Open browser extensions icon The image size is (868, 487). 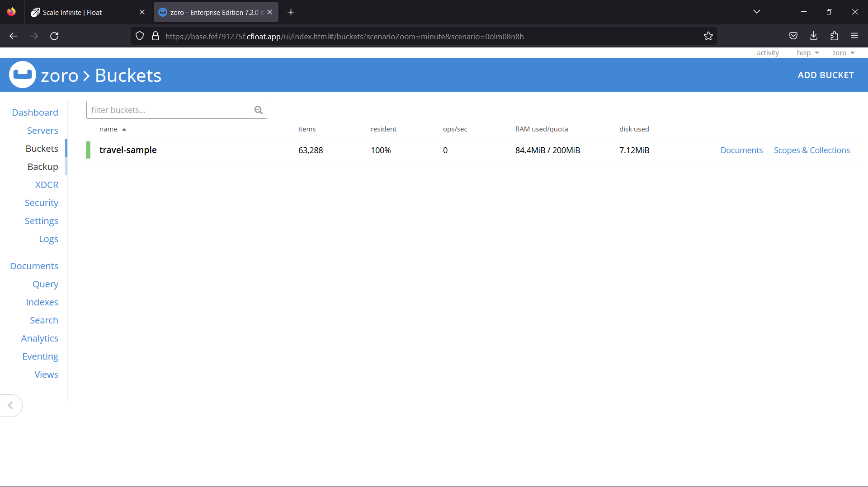(x=834, y=36)
